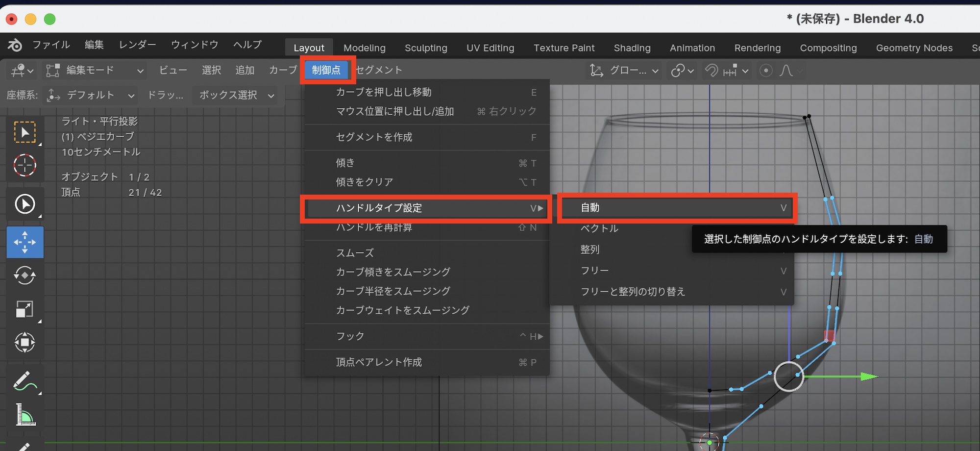Select the Box Select tool icon

click(24, 132)
